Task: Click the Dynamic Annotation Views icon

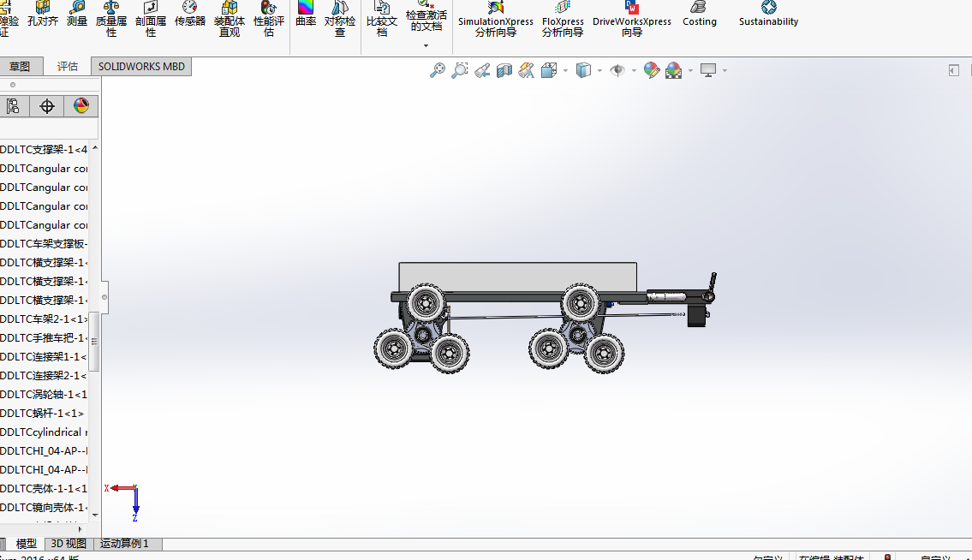Action: (527, 71)
